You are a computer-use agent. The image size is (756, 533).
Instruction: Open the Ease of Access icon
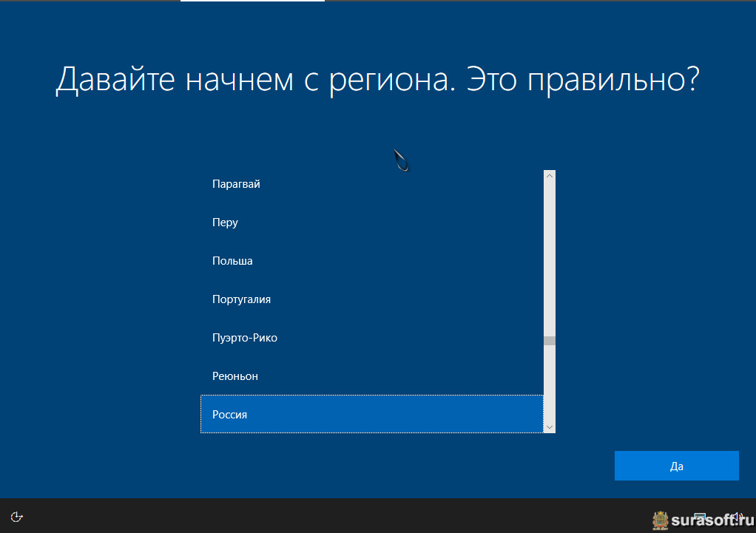(17, 516)
